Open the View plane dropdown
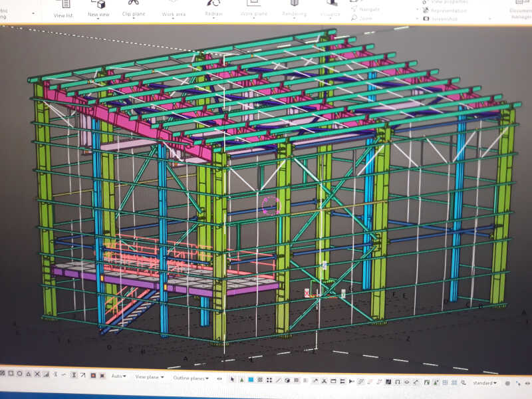The height and width of the screenshot is (399, 532). (x=149, y=377)
